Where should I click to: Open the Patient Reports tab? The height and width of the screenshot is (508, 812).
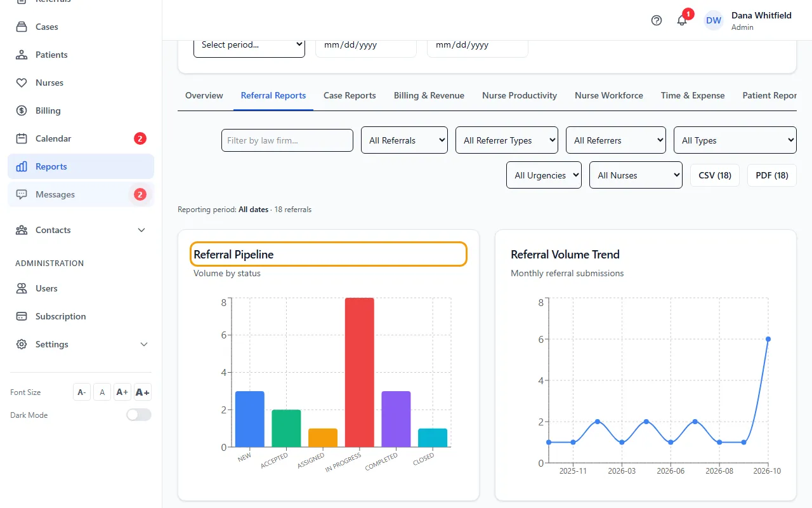769,95
